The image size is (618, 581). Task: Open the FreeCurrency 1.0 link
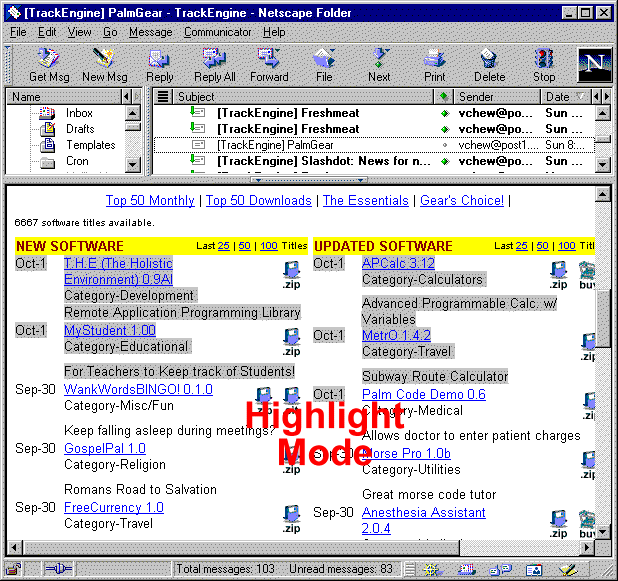pyautogui.click(x=114, y=508)
